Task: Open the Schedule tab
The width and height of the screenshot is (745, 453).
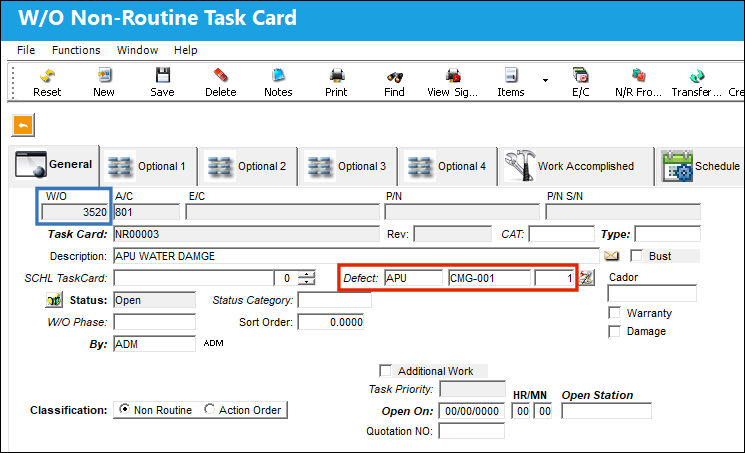Action: [x=700, y=166]
